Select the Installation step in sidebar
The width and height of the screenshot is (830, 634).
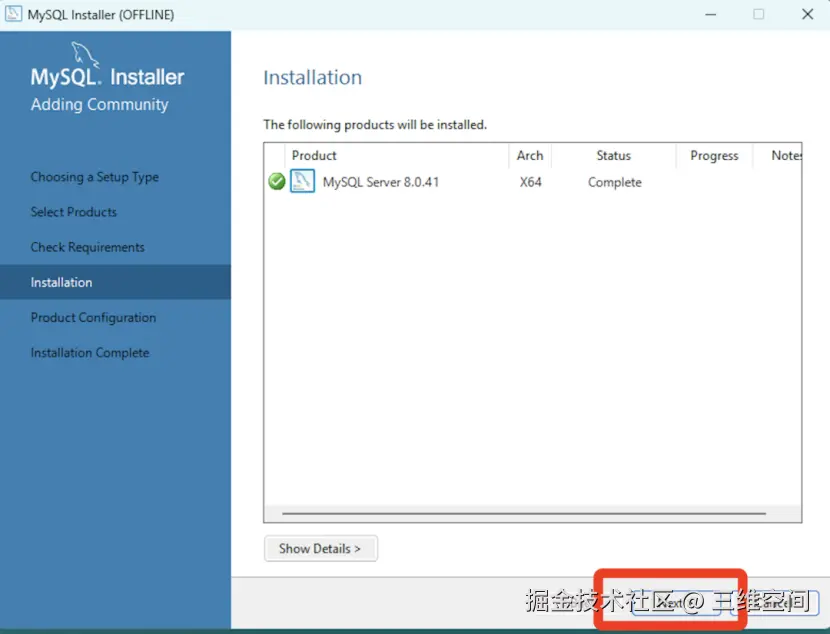(x=61, y=282)
